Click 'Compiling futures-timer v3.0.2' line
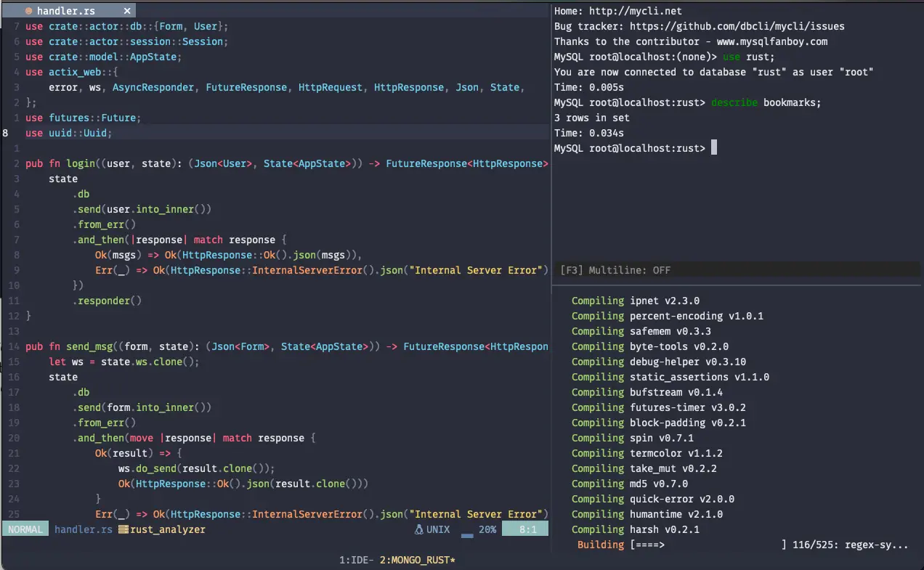 point(659,407)
